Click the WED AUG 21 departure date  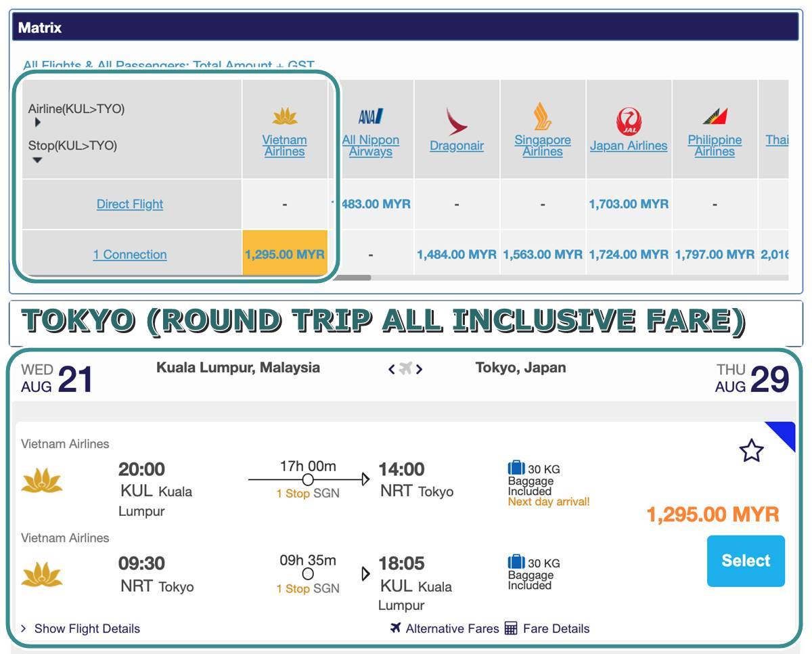pyautogui.click(x=57, y=378)
